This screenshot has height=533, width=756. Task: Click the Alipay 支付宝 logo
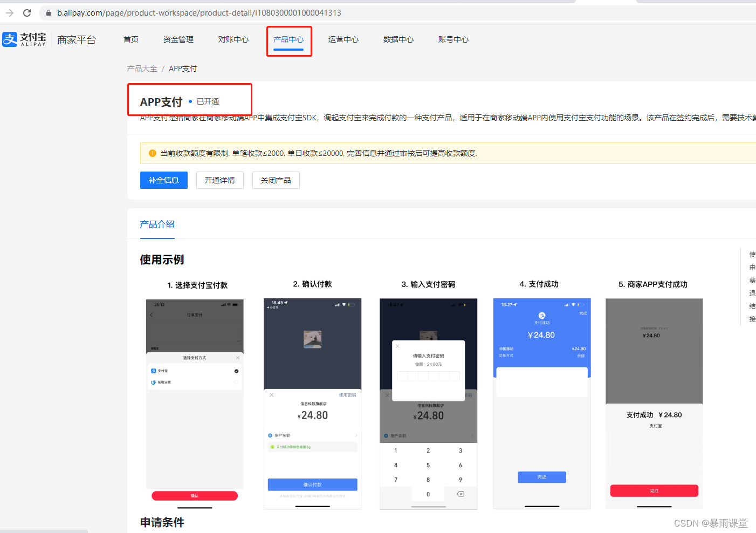click(x=24, y=39)
